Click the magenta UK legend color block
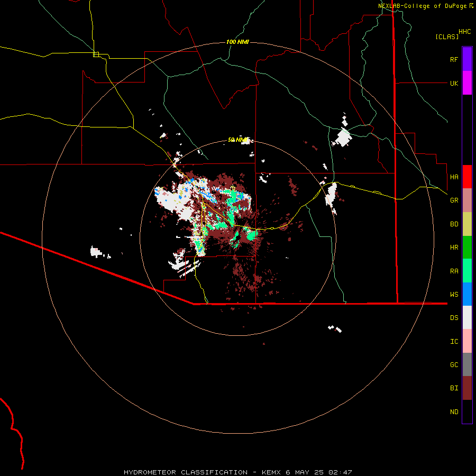This screenshot has height=476, width=476. point(467,83)
